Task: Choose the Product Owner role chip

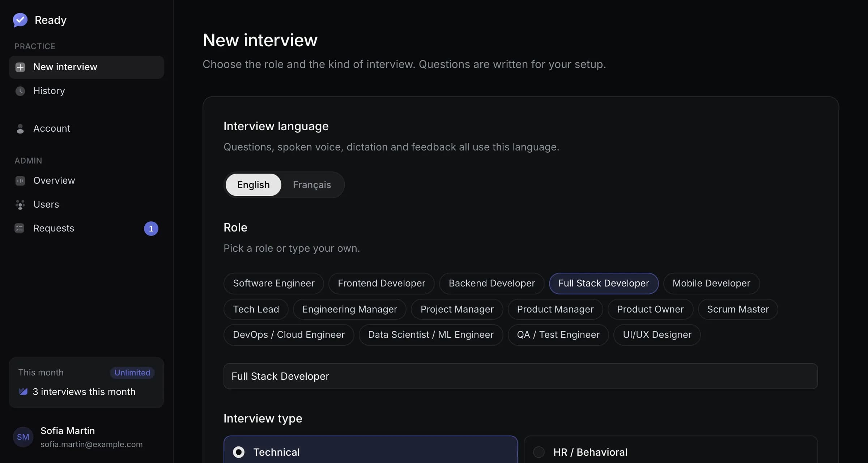Action: click(650, 309)
